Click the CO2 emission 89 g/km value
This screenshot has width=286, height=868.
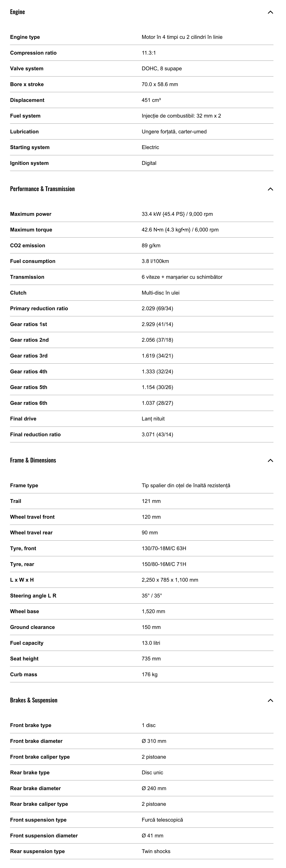(x=151, y=246)
